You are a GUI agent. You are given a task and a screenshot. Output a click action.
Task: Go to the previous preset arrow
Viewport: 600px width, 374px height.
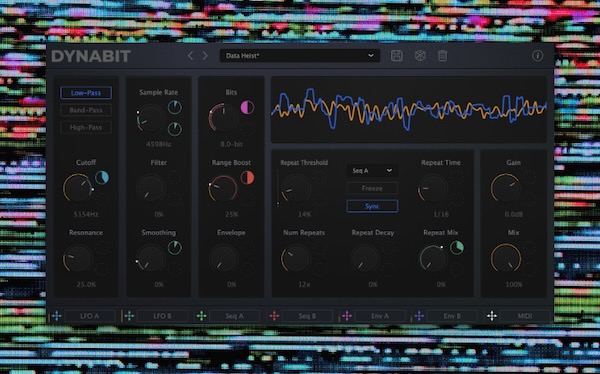190,56
